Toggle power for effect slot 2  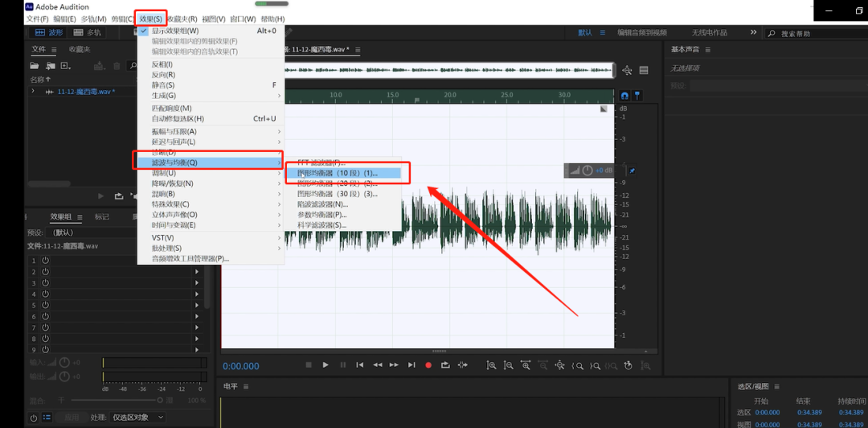pyautogui.click(x=45, y=272)
